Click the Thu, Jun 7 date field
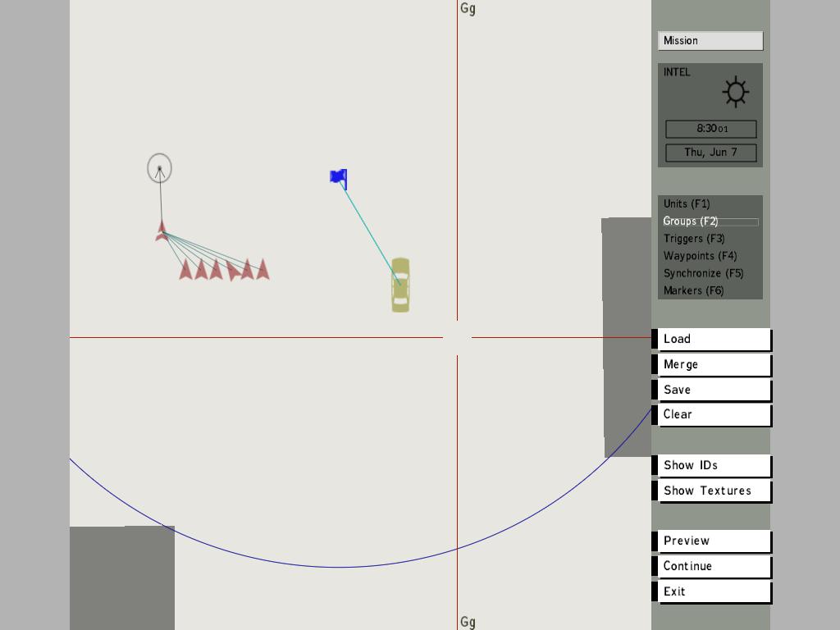 (x=711, y=152)
